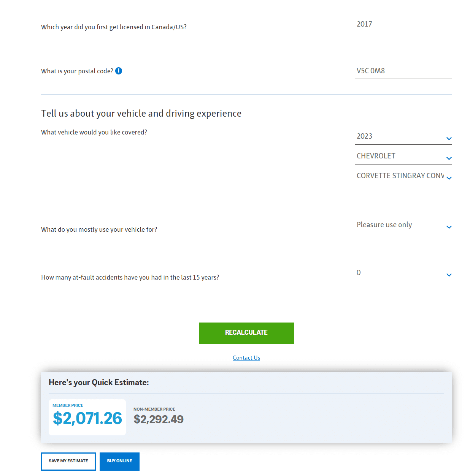Click the CHEVROLET make dropdown chevron
The height and width of the screenshot is (476, 470).
click(x=449, y=158)
